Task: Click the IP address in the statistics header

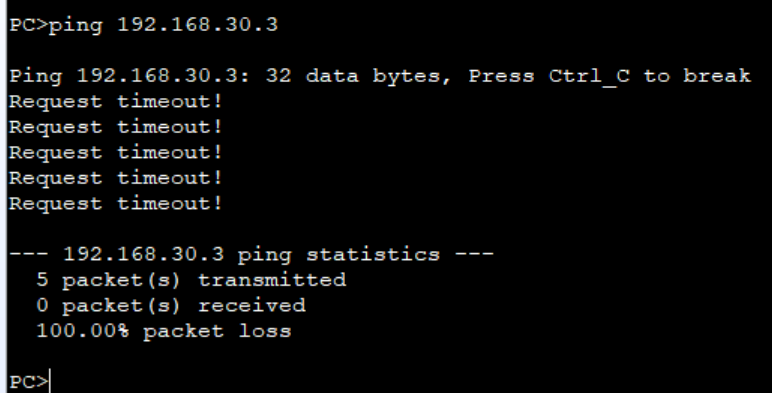Action: [x=144, y=255]
